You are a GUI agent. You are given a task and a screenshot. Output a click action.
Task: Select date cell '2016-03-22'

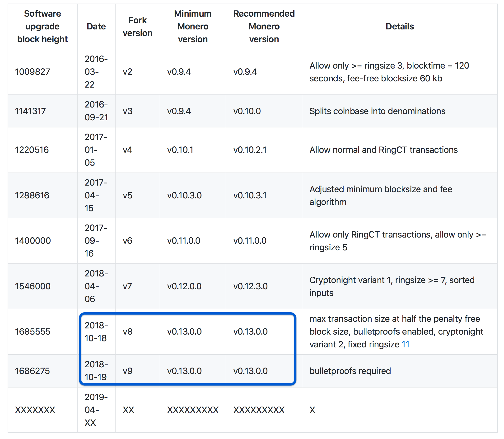pos(96,72)
